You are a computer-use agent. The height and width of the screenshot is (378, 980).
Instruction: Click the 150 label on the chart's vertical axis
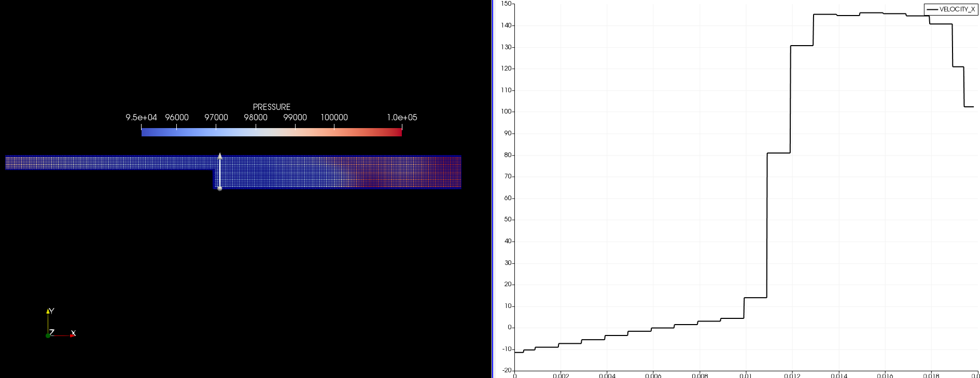(x=506, y=4)
